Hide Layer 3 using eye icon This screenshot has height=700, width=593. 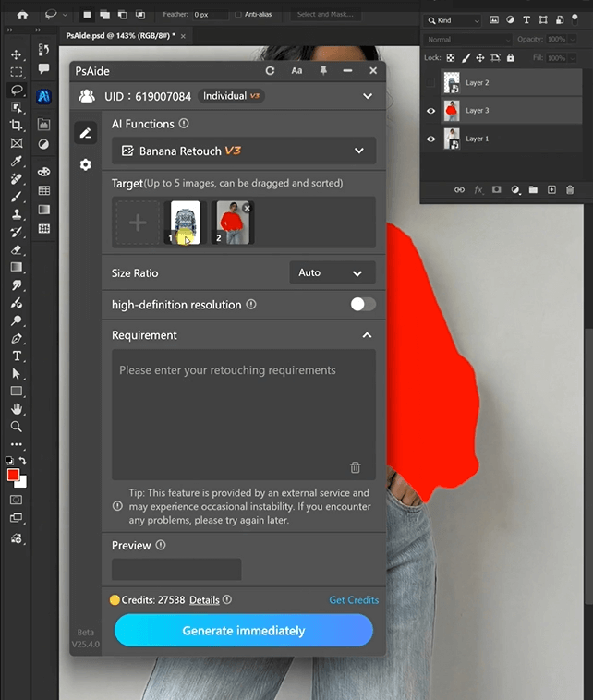click(430, 111)
